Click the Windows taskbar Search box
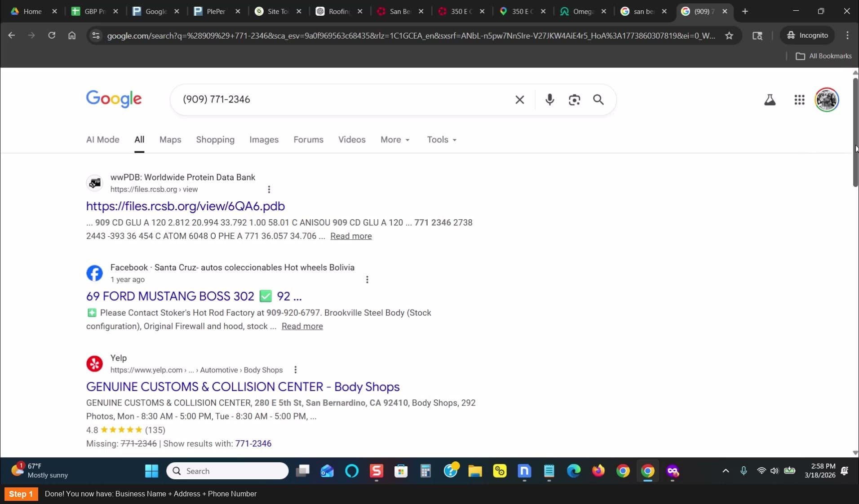 (227, 471)
